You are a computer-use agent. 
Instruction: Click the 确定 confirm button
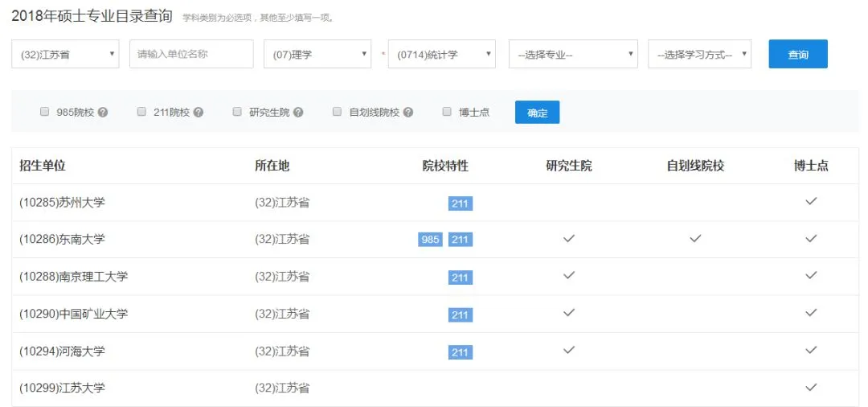(537, 113)
